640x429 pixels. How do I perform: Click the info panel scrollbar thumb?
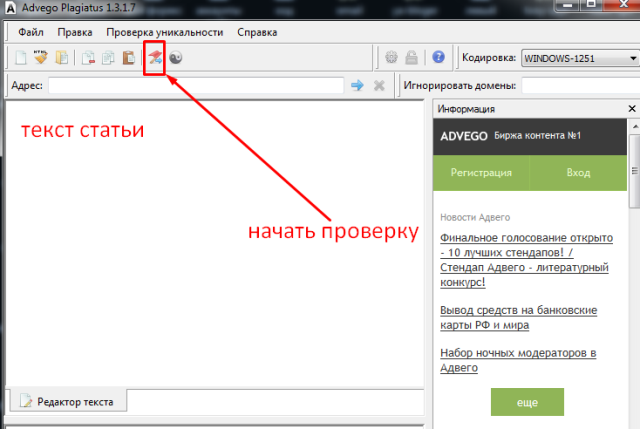tap(634, 171)
